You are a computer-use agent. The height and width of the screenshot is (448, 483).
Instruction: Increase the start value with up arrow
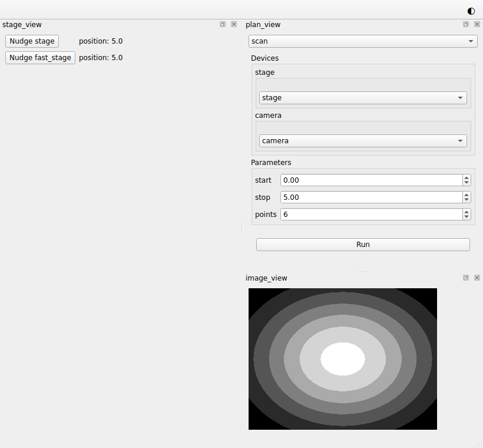(467, 177)
